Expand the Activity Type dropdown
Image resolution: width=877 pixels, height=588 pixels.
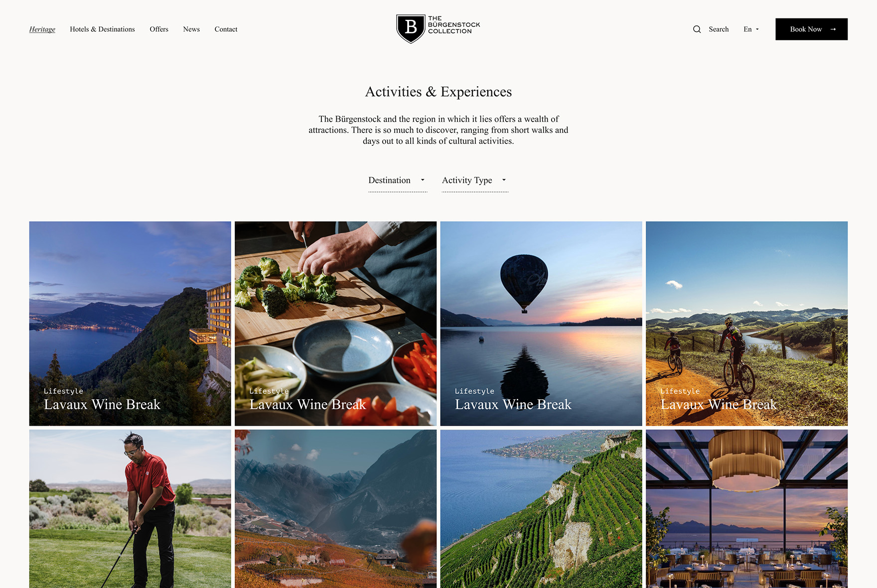click(x=475, y=181)
